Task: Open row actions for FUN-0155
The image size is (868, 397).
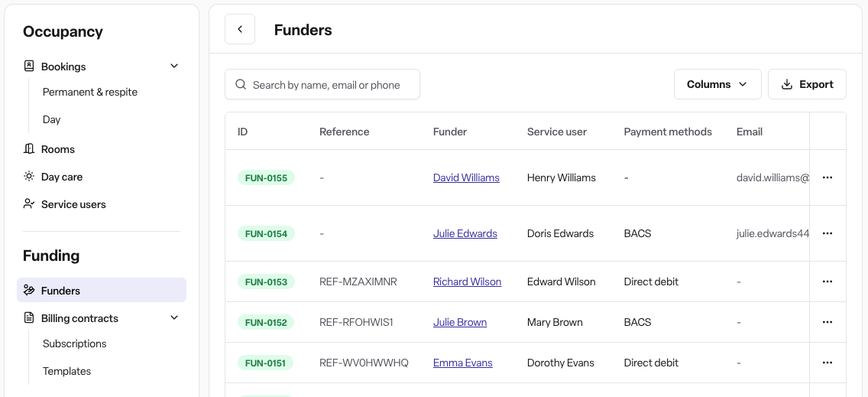Action: (828, 177)
